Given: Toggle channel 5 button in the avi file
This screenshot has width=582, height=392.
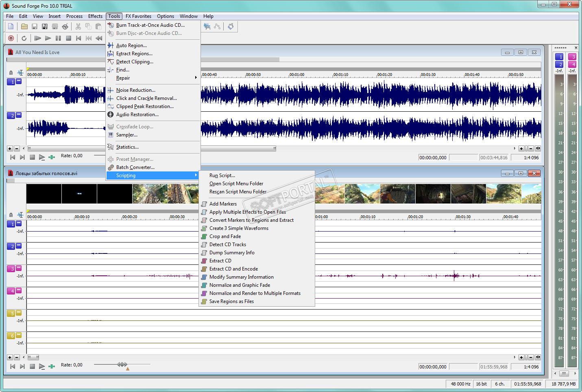Looking at the screenshot, I should pyautogui.click(x=11, y=313).
